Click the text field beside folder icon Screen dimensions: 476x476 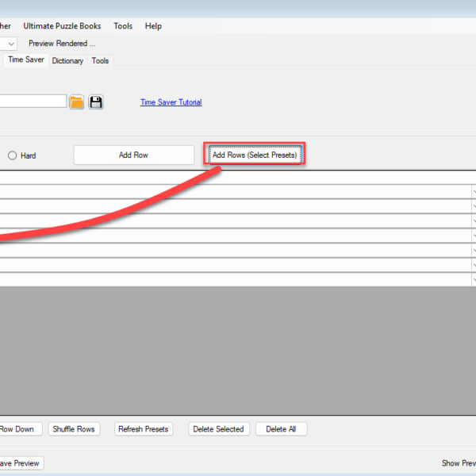click(x=32, y=102)
